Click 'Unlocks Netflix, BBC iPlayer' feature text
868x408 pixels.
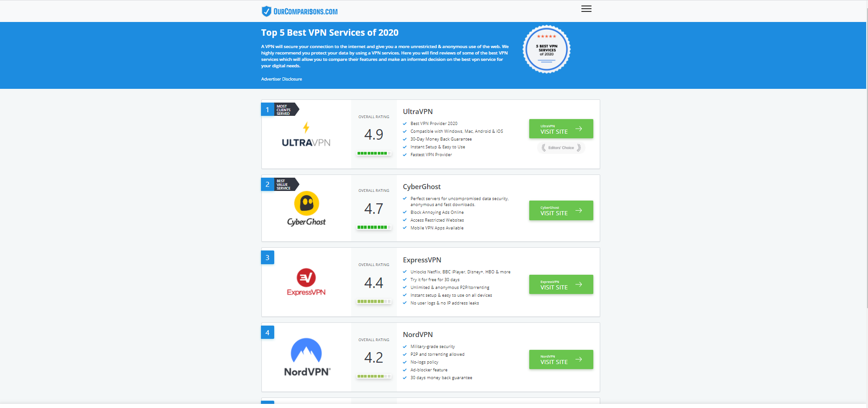pyautogui.click(x=460, y=272)
